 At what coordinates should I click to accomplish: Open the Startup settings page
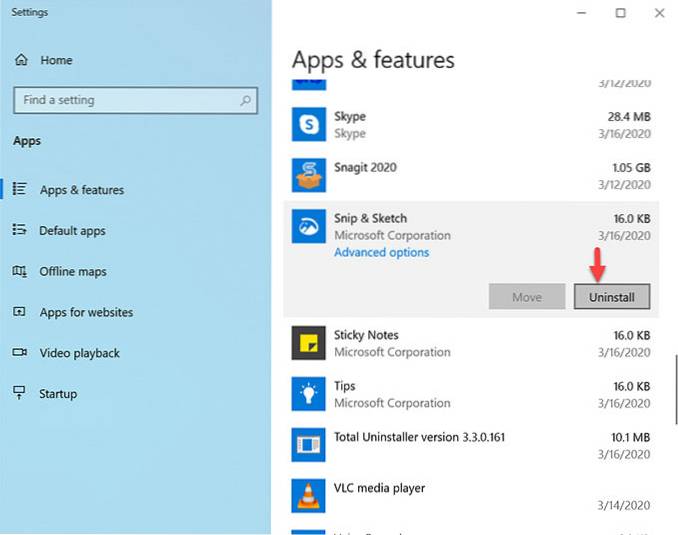58,394
